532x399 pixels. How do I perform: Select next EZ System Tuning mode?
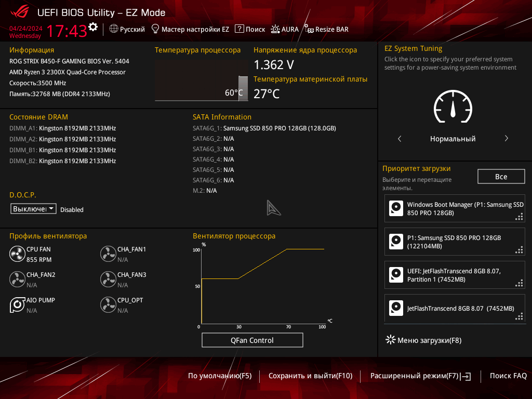[506, 138]
